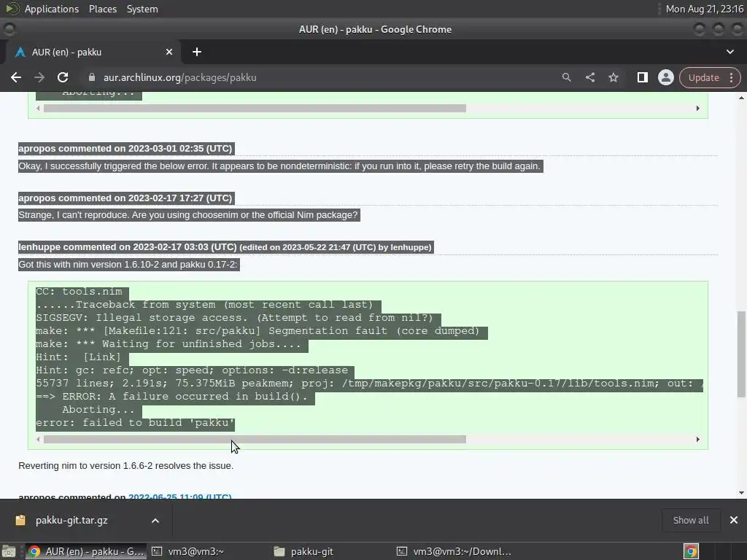Viewport: 747px width, 560px height.
Task: Open the 2022-06-25 11:09 comment date link
Action: [179, 496]
